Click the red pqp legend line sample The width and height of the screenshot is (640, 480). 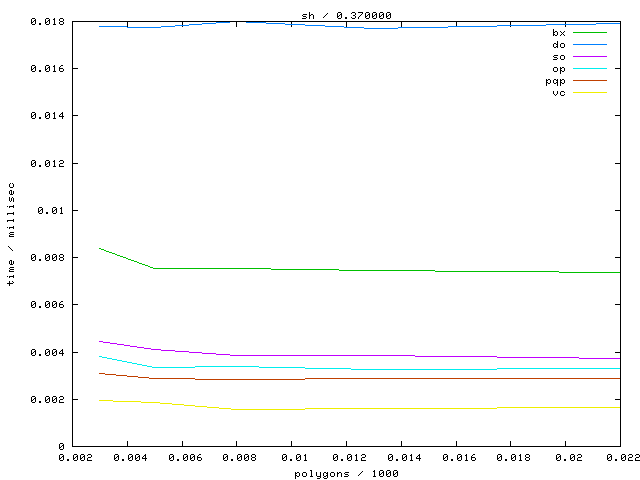tap(590, 81)
